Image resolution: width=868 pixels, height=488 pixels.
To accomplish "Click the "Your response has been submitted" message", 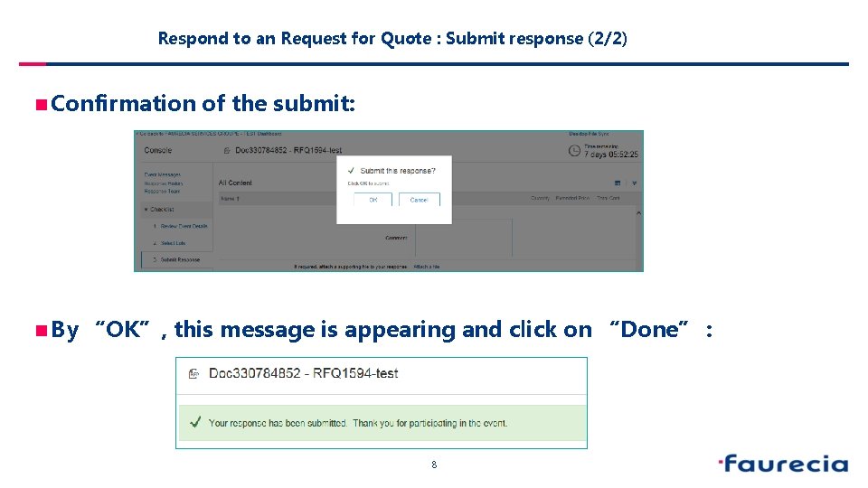I will (358, 423).
